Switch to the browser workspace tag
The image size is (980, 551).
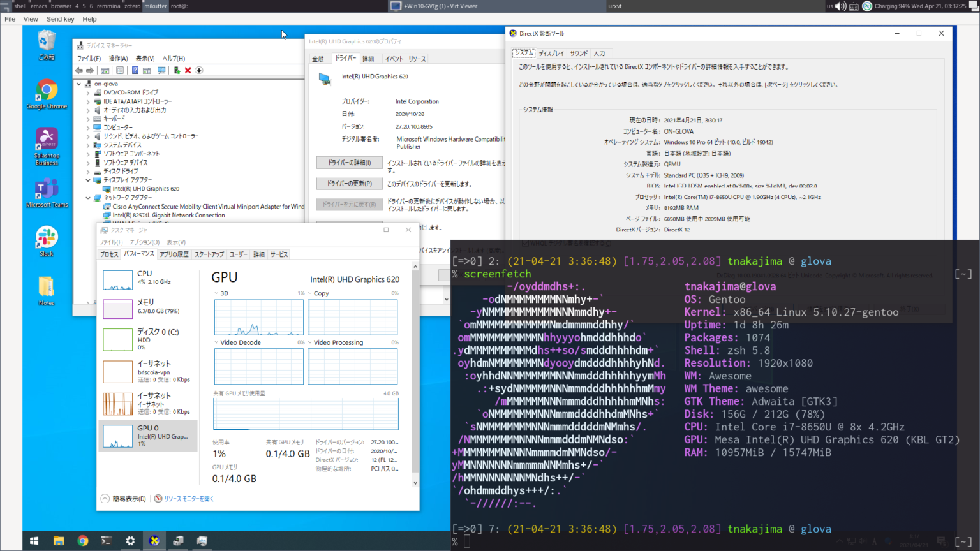click(x=61, y=6)
